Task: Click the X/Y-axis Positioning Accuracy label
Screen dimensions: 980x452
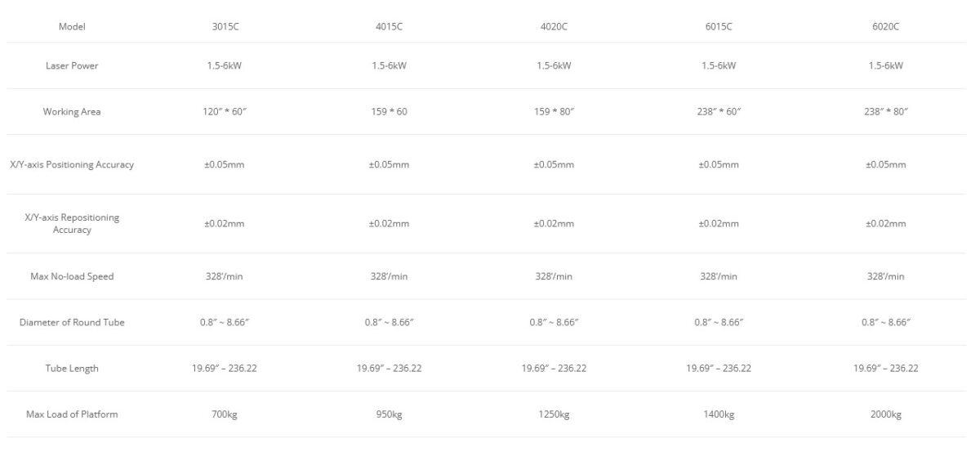Action: point(72,164)
